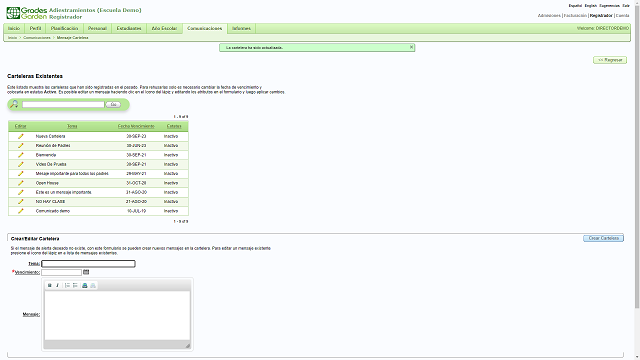640x360 pixels.
Task: Insert bulleted list in message editor
Action: point(75,285)
